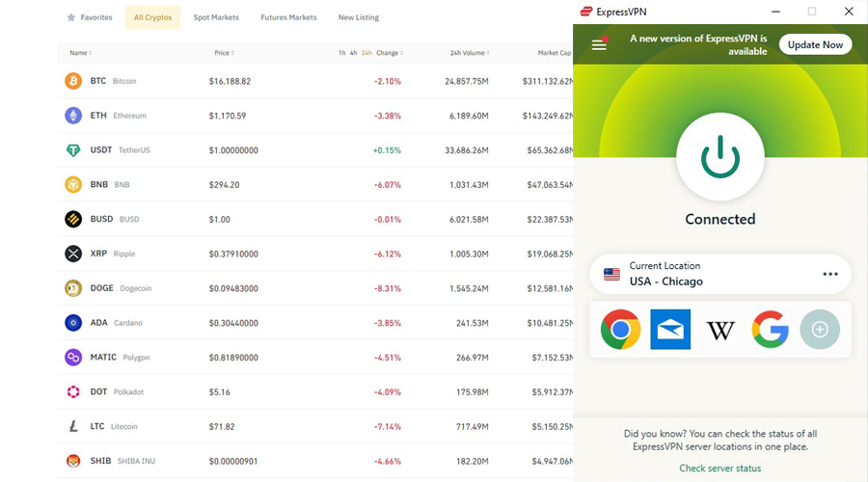The image size is (868, 482).
Task: Click ADA volume 241.53M
Action: 473,323
